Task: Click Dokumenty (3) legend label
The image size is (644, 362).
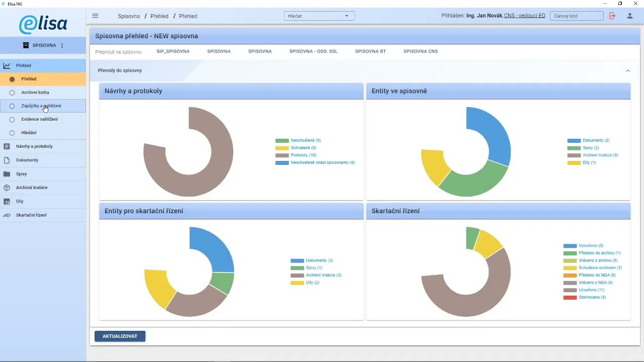Action: pyautogui.click(x=319, y=260)
